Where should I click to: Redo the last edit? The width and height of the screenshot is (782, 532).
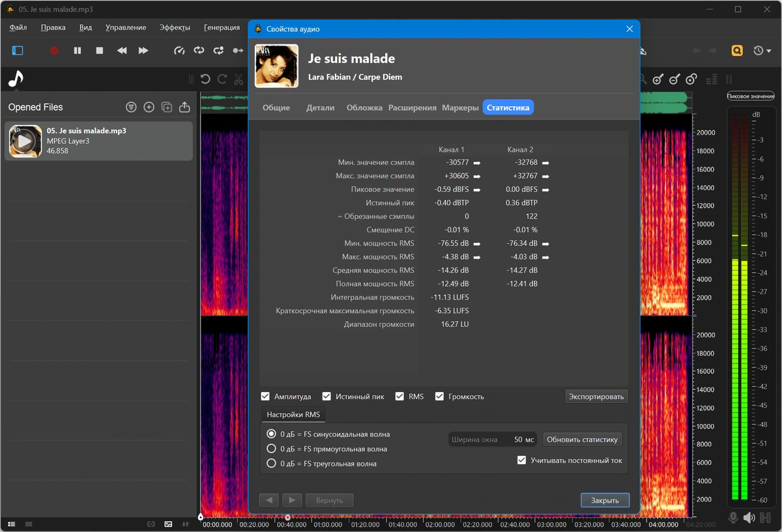(x=222, y=79)
